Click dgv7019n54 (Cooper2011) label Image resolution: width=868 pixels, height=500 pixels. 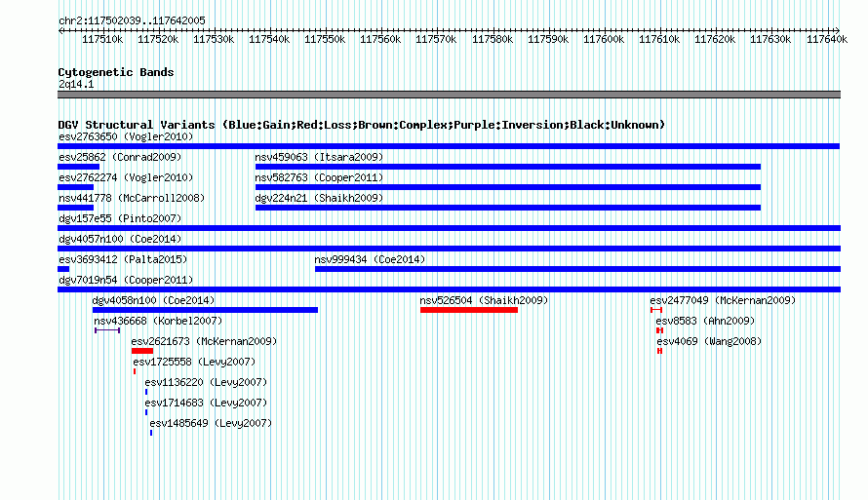tap(126, 280)
